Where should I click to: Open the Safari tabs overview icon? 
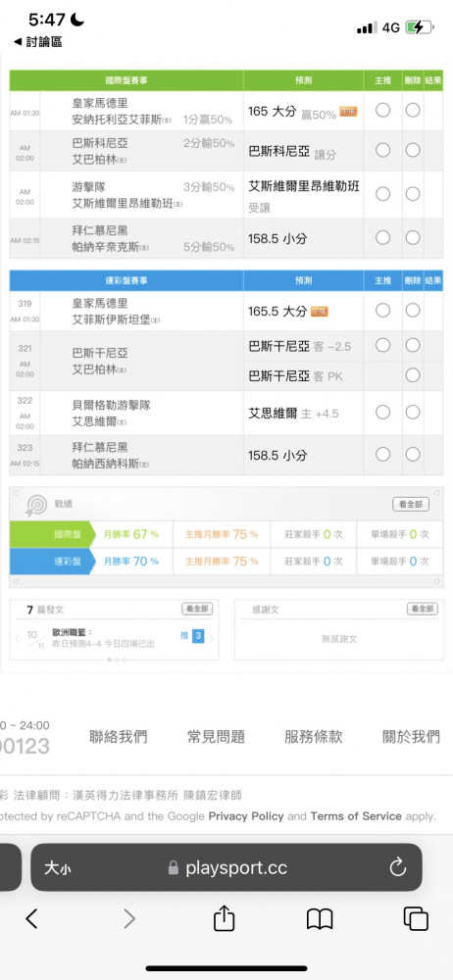coord(416,919)
